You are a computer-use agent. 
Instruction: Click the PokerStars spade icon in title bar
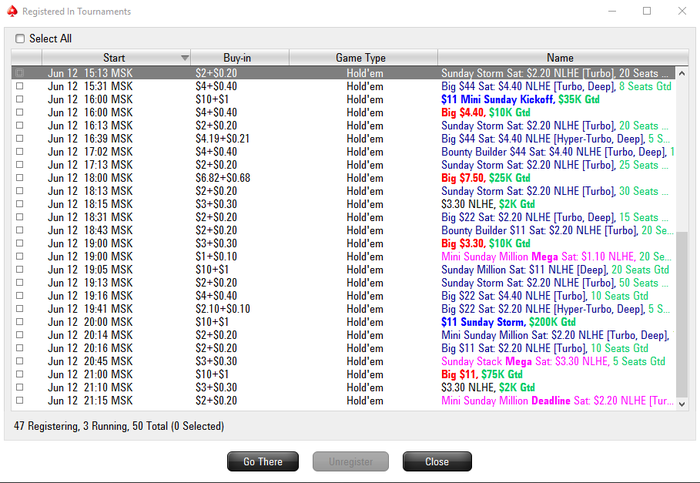click(12, 11)
